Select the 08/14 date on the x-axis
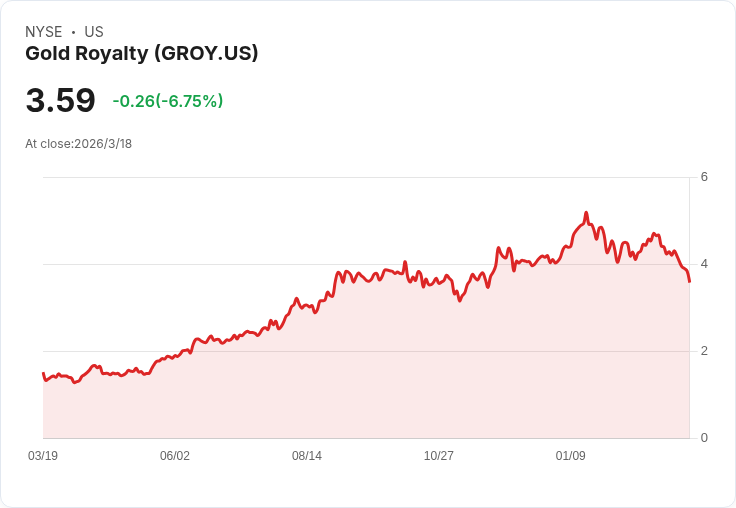Screen dimensions: 736x508 [x=307, y=456]
